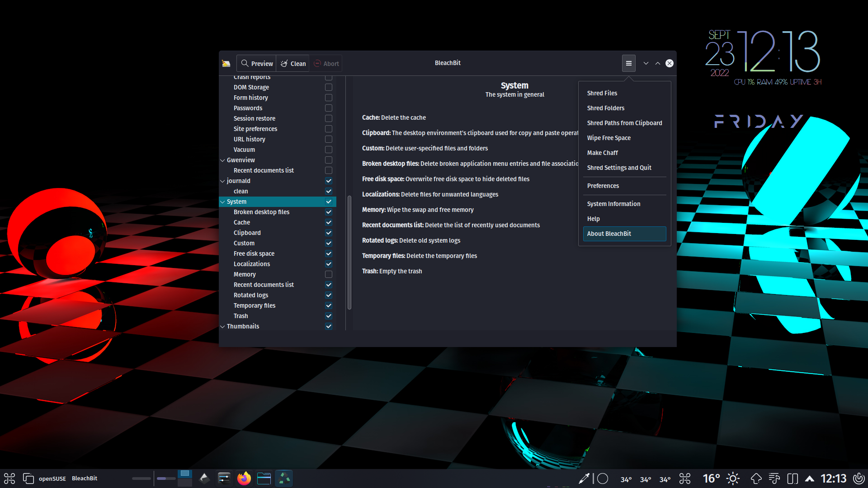
Task: Select Shred Settings and Quit
Action: point(624,168)
